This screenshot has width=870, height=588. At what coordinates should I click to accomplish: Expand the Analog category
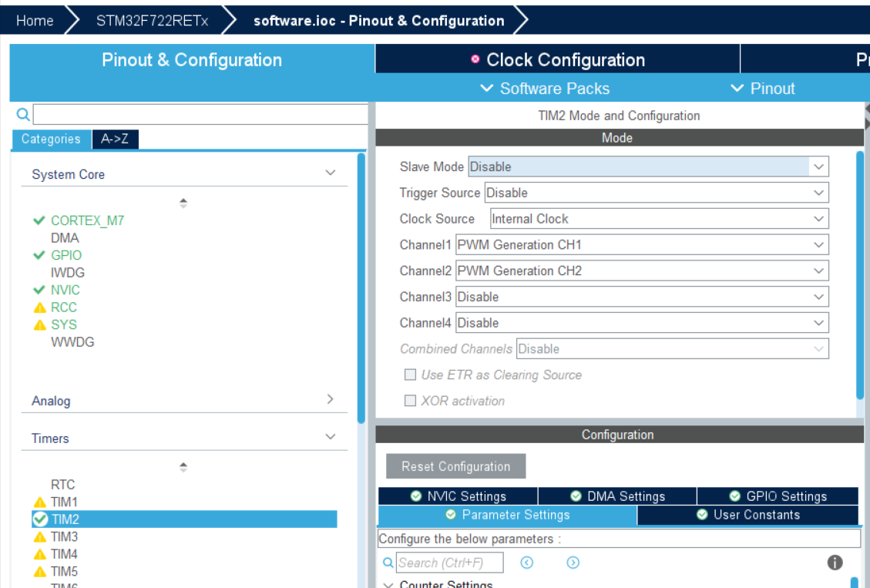pyautogui.click(x=330, y=399)
